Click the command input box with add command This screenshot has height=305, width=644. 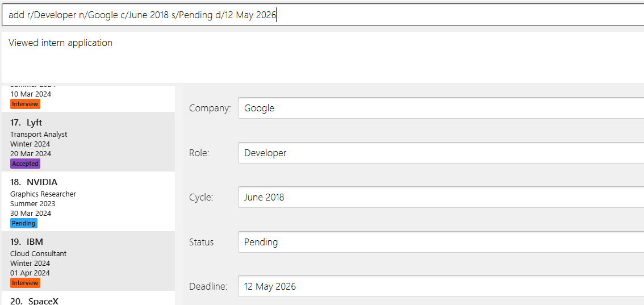point(323,15)
